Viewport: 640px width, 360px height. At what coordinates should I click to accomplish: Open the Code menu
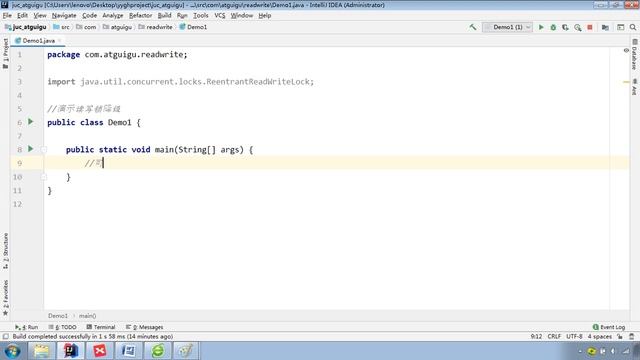coord(89,16)
